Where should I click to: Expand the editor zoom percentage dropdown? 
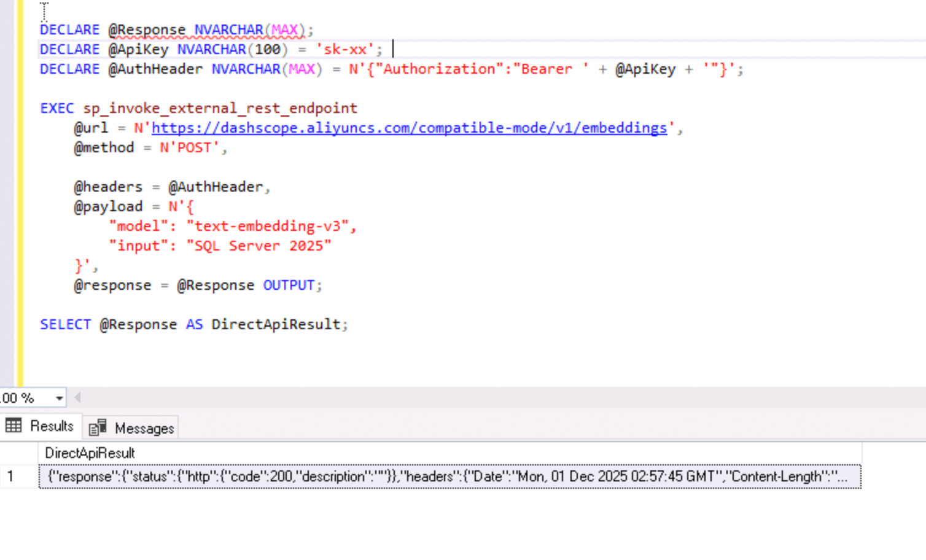59,399
